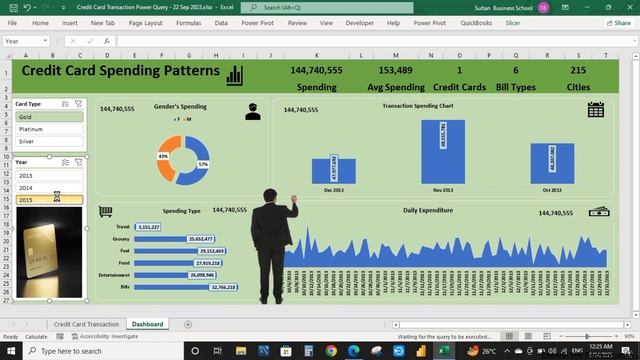Click the Search box in title bar
The height and width of the screenshot is (360, 640).
pyautogui.click(x=327, y=7)
